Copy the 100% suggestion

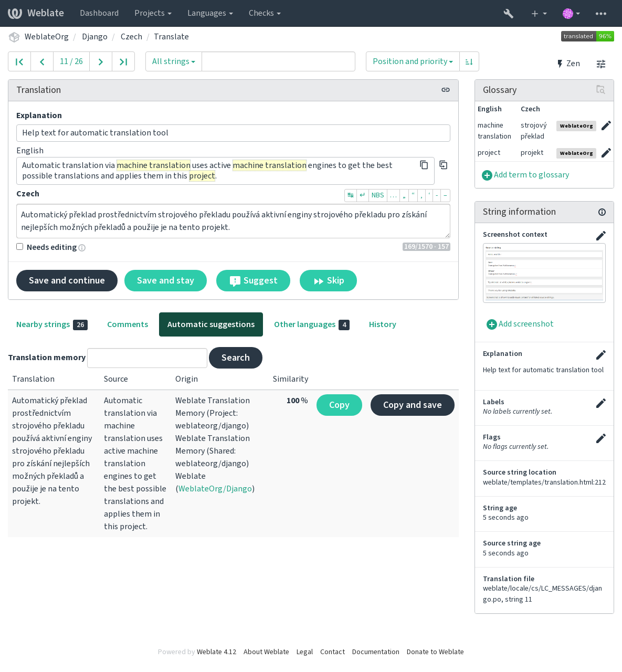pyautogui.click(x=339, y=405)
